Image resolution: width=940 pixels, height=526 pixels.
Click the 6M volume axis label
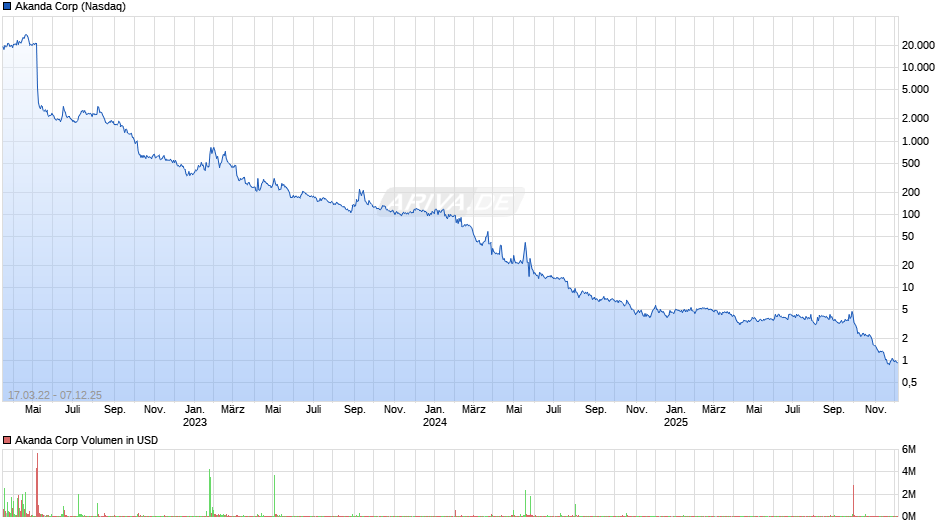coord(909,450)
